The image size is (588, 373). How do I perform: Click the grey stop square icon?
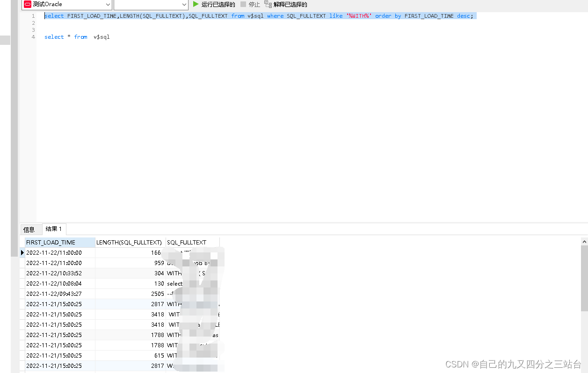[243, 4]
